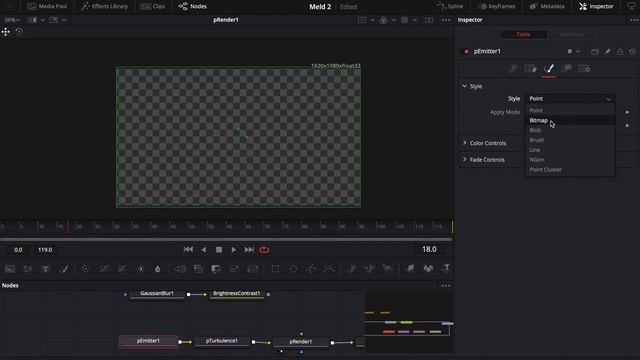Toggle the red loop playback button

pos(264,249)
